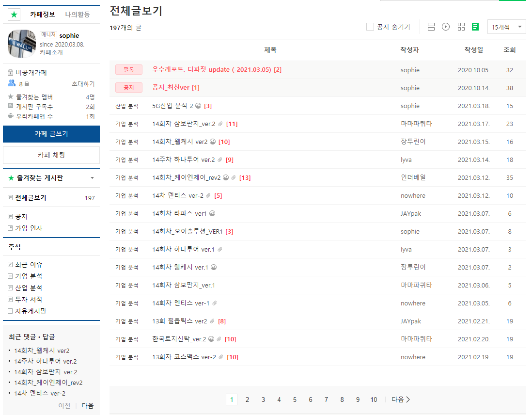Switch to album grid view icon
Screen dimensions: 532x415
(461, 27)
